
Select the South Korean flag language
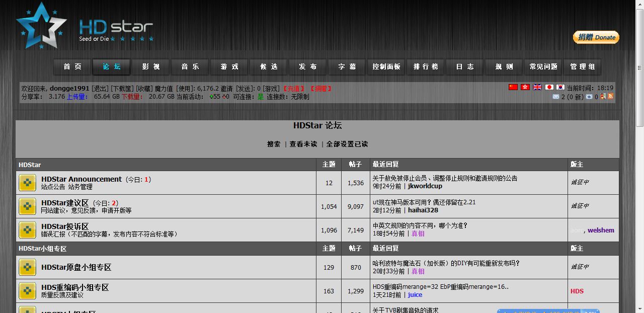pyautogui.click(x=560, y=87)
